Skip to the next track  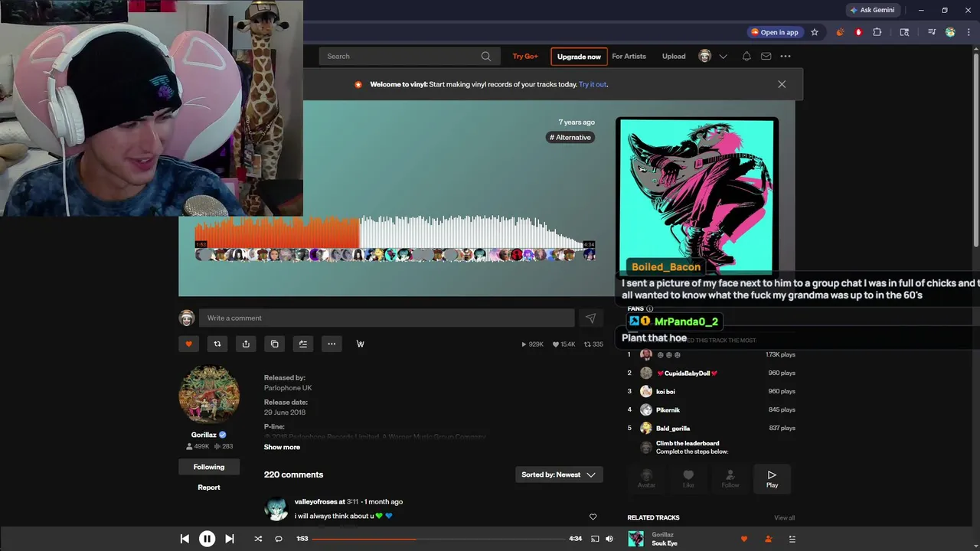[229, 539]
